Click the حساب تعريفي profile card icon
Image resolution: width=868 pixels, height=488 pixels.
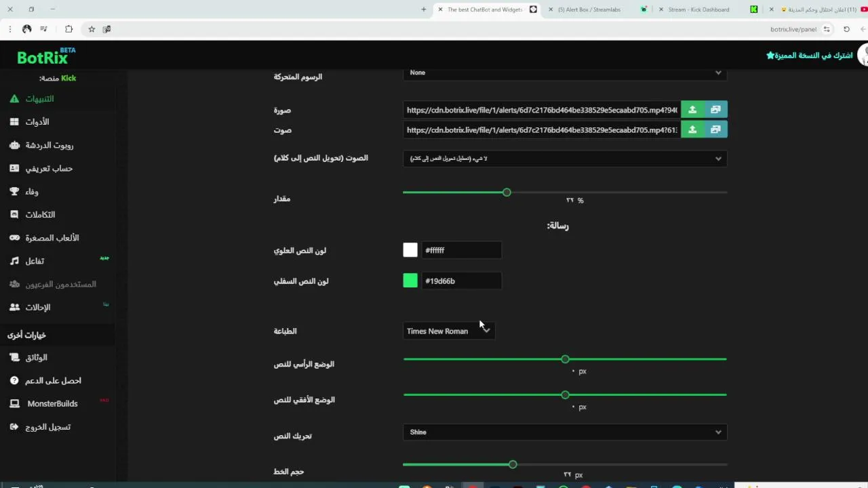pos(14,168)
